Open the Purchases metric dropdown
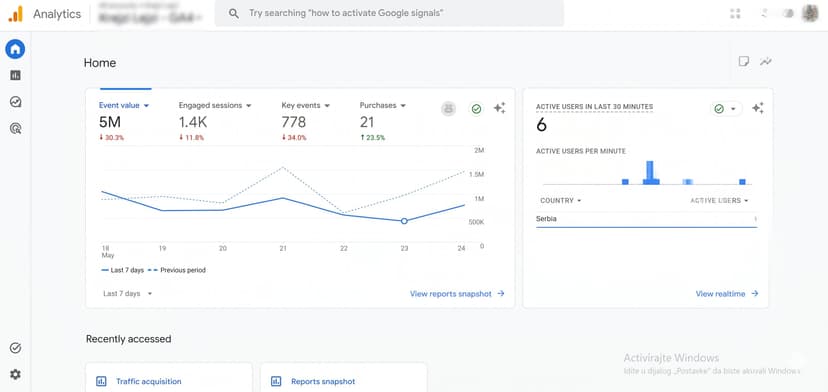Viewport: 828px width, 392px height. 383,105
